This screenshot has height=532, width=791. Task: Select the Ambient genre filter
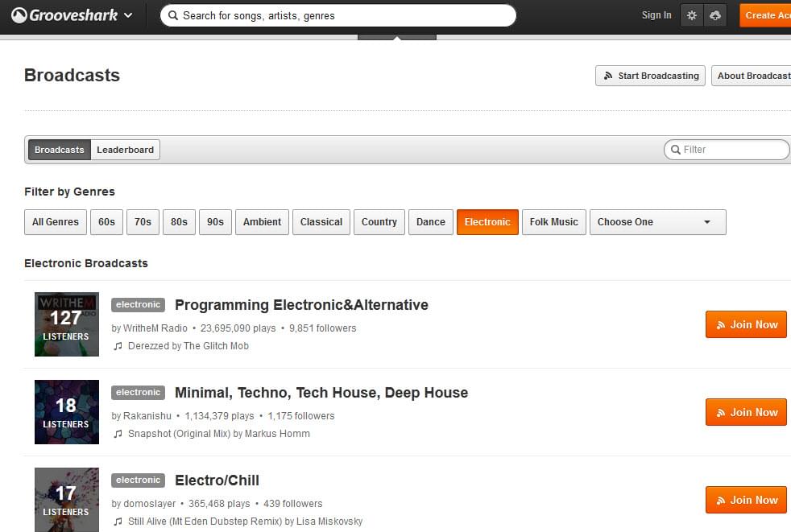pos(262,222)
